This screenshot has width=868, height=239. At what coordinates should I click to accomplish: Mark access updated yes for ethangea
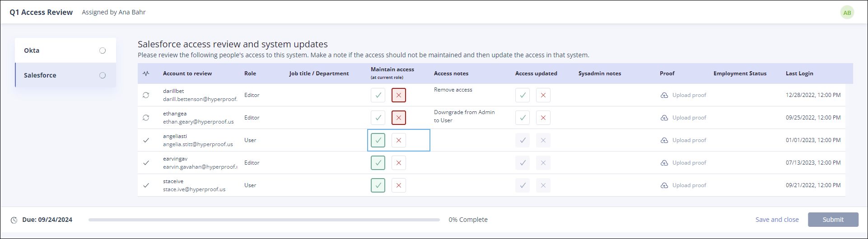click(x=523, y=118)
